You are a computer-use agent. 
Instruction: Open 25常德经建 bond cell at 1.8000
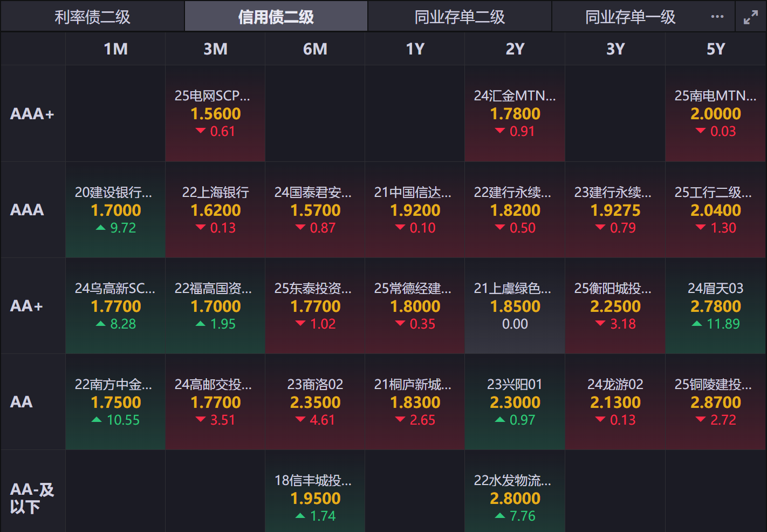tap(415, 306)
